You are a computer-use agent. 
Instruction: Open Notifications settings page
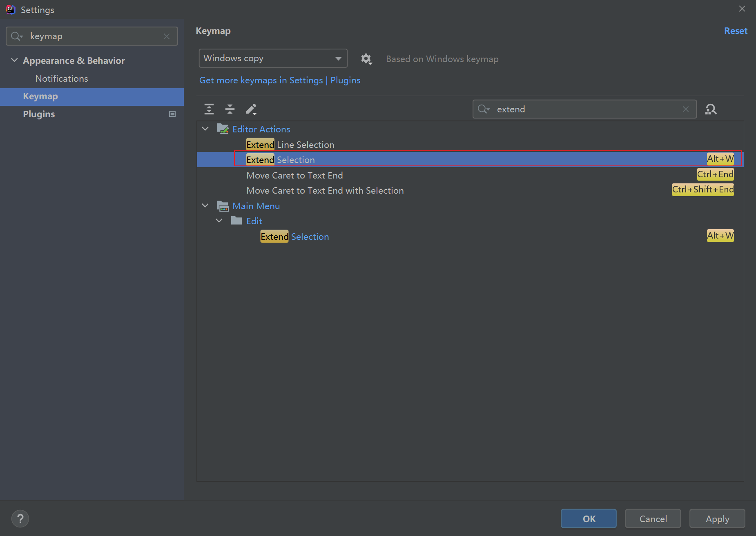coord(62,78)
